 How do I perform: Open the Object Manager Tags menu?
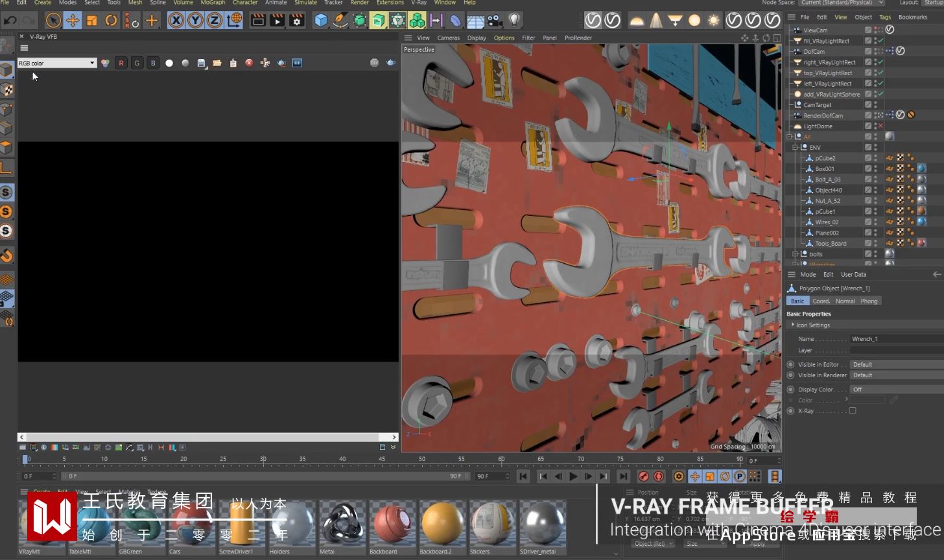coord(885,17)
